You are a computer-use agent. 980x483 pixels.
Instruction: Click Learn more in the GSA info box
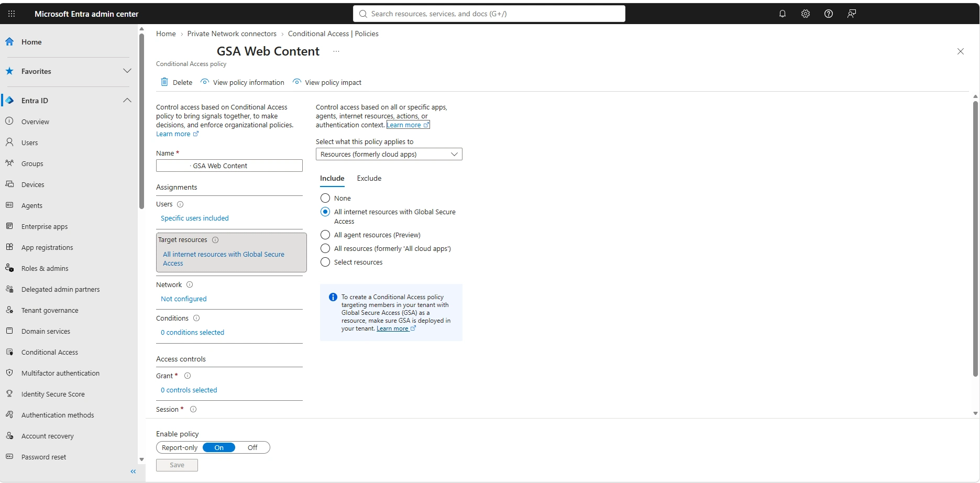coord(396,328)
